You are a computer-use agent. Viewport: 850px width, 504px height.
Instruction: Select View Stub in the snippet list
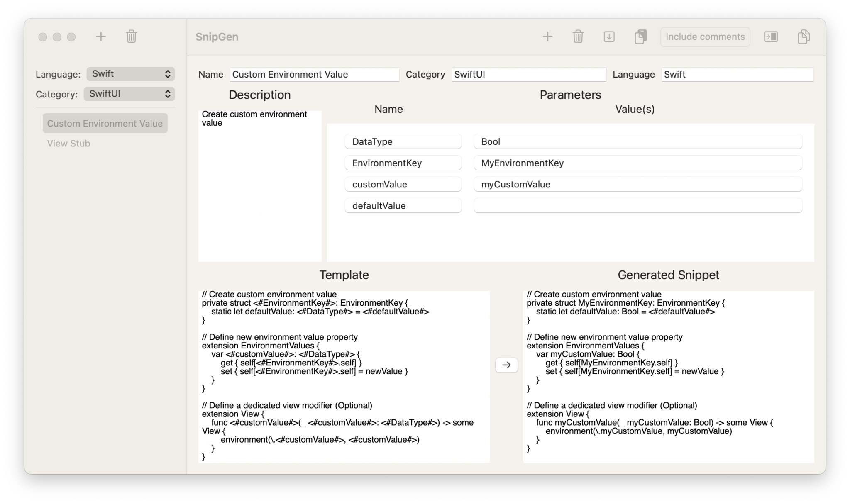pyautogui.click(x=68, y=143)
